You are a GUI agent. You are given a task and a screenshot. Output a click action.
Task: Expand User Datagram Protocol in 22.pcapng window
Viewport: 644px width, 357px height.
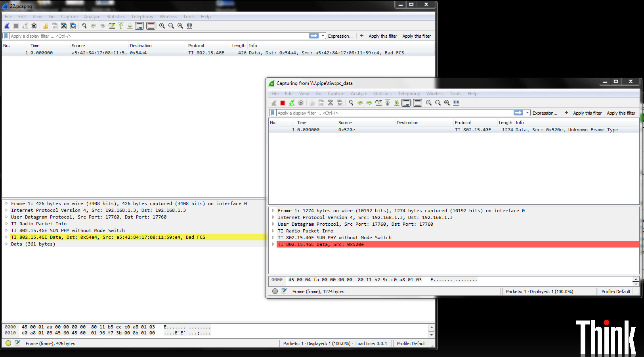[7, 217]
